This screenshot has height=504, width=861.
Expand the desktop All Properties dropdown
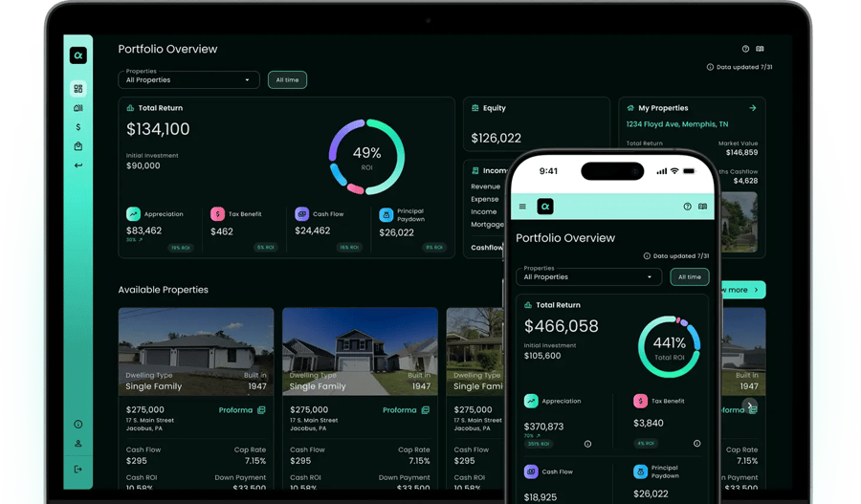[188, 80]
